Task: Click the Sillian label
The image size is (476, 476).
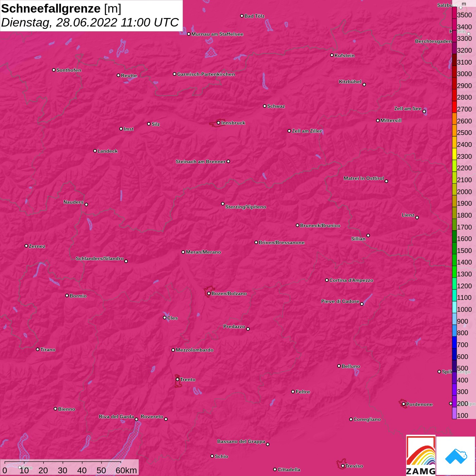Action: pos(358,239)
